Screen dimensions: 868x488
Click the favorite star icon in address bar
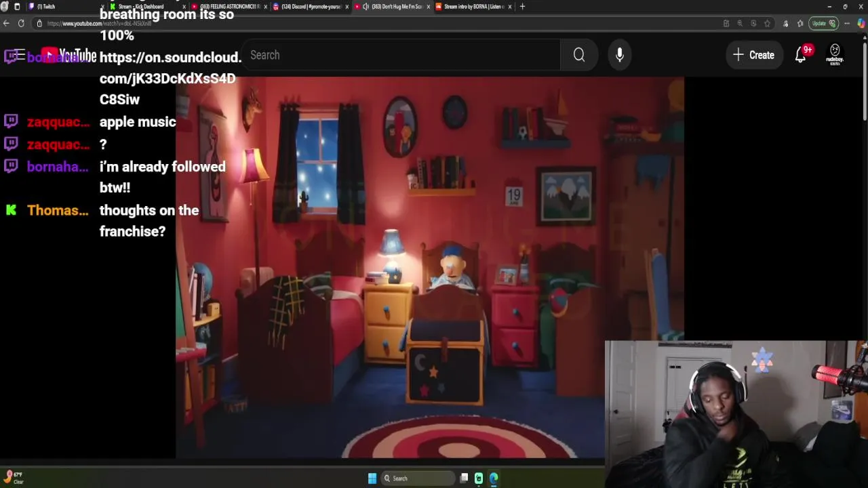pos(767,24)
